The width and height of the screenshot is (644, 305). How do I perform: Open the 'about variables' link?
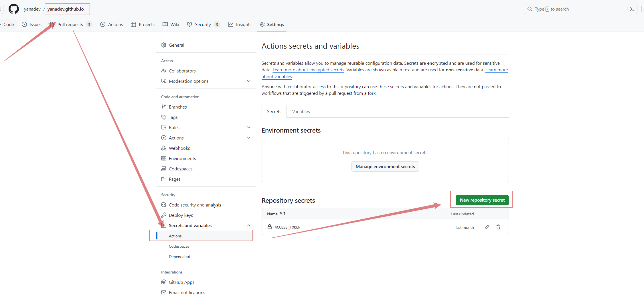pyautogui.click(x=277, y=76)
